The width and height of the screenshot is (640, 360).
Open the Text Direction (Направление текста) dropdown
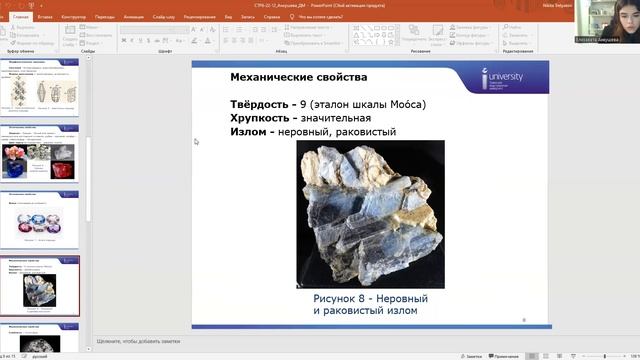[x=309, y=27]
